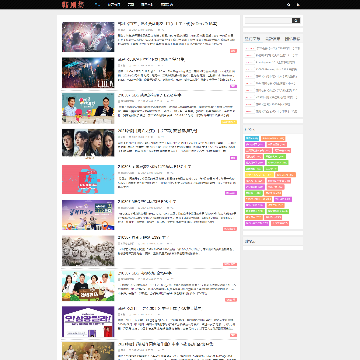Viewport: 360px width, 360px height.
Task: Click the dark search submit button in sidebar
Action: pyautogui.click(x=296, y=21)
